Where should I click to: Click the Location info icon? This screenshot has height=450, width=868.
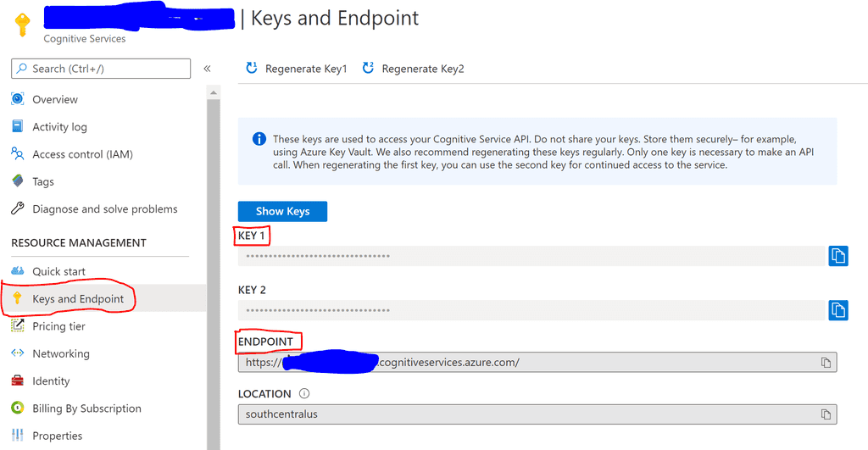pos(304,394)
